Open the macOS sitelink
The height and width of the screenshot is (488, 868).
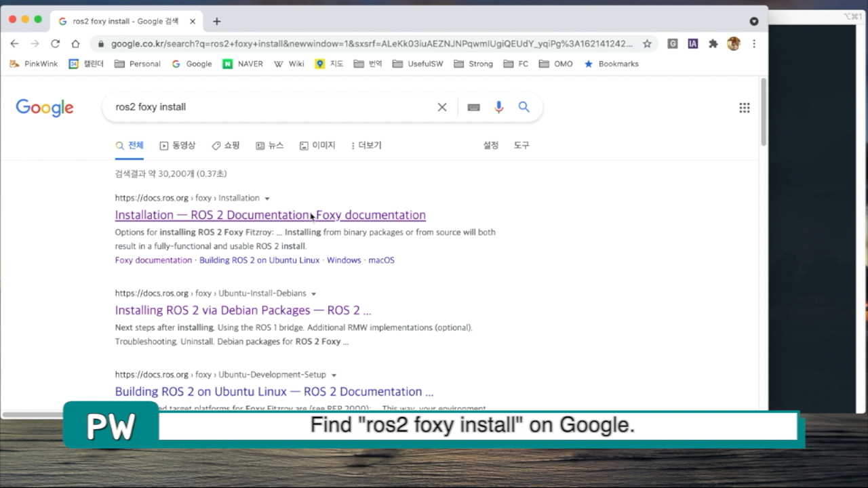pyautogui.click(x=381, y=260)
